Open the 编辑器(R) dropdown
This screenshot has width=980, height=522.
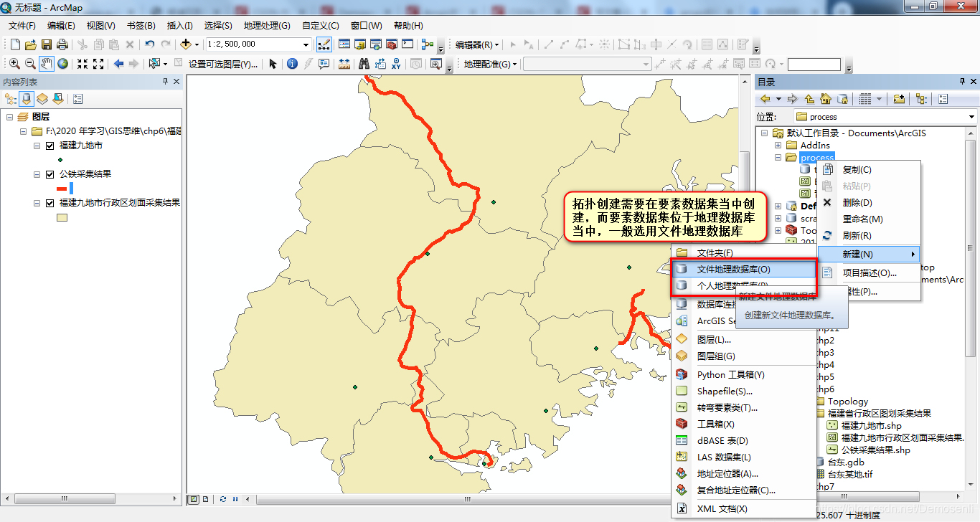tap(477, 44)
